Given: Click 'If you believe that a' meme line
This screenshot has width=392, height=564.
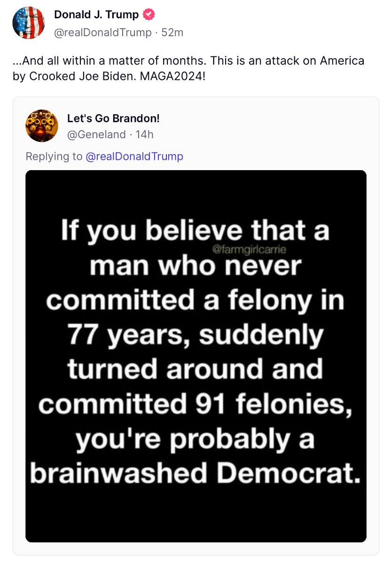Looking at the screenshot, I should [196, 231].
